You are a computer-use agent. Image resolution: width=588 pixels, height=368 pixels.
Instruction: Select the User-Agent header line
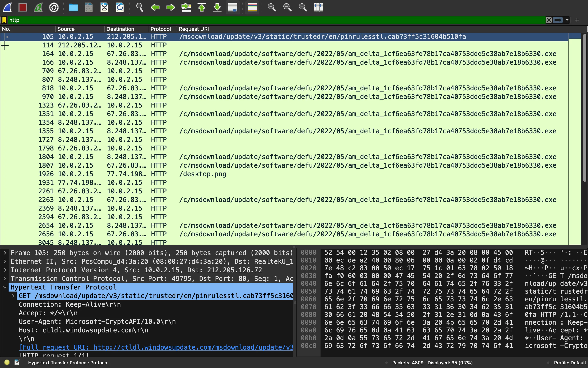point(97,322)
